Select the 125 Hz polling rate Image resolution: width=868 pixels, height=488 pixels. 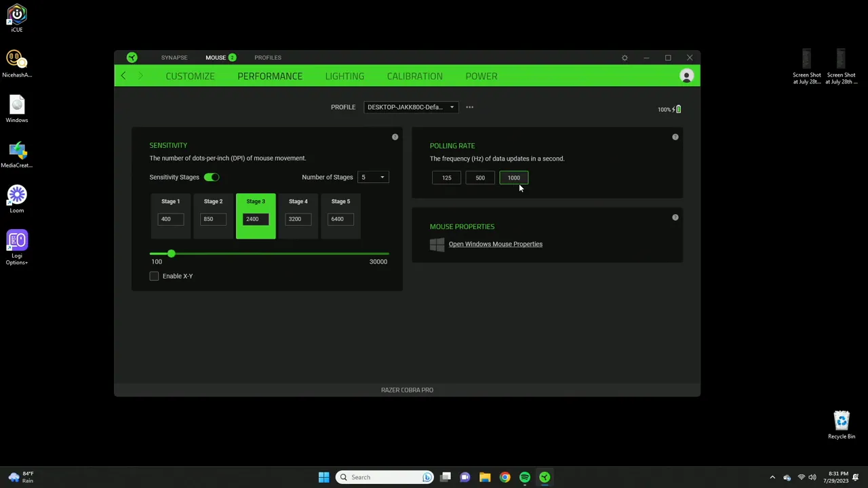tap(446, 178)
